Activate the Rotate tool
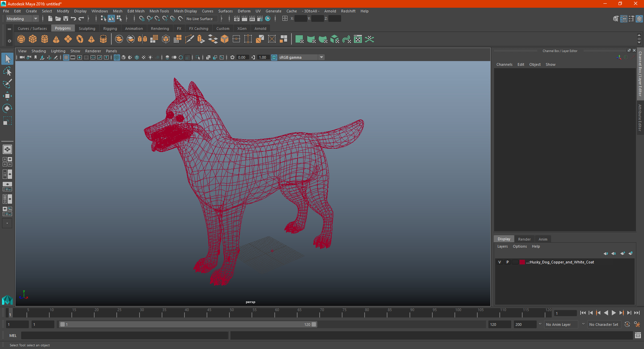This screenshot has width=644, height=349. pos(7,108)
